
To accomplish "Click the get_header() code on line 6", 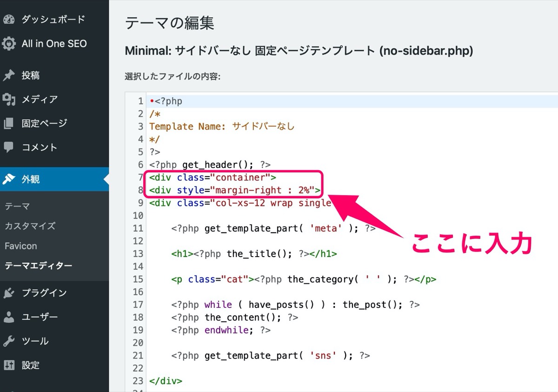I will 210,165.
